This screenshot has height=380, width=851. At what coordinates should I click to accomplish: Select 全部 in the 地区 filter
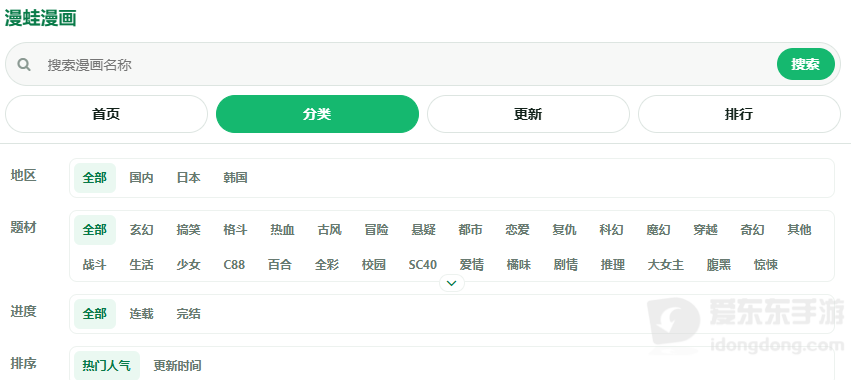pyautogui.click(x=95, y=178)
